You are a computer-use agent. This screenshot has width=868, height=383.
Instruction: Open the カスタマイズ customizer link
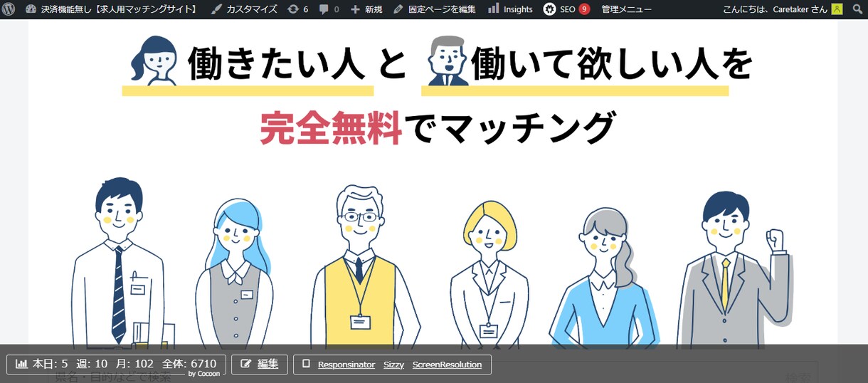(x=244, y=9)
